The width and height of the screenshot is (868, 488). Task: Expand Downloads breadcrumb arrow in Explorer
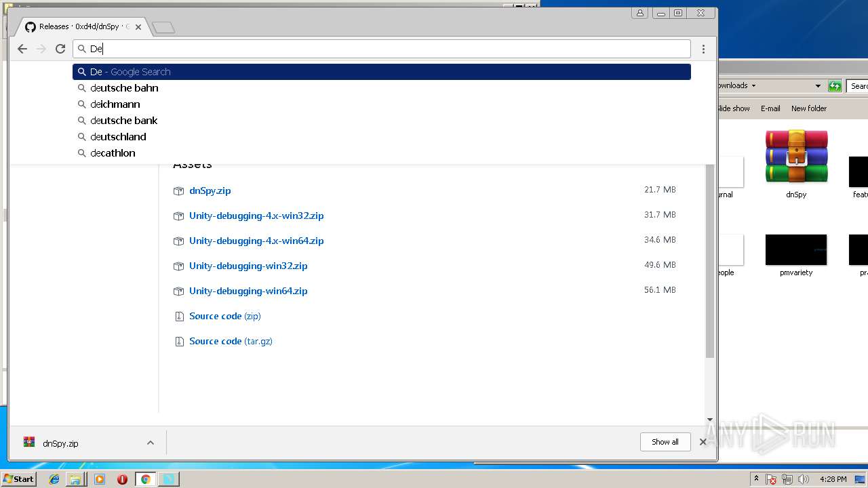point(753,86)
